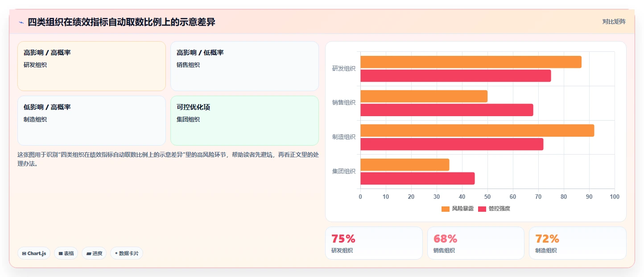Click the 68% 销售组织 stat card
The image size is (644, 277).
click(x=476, y=243)
